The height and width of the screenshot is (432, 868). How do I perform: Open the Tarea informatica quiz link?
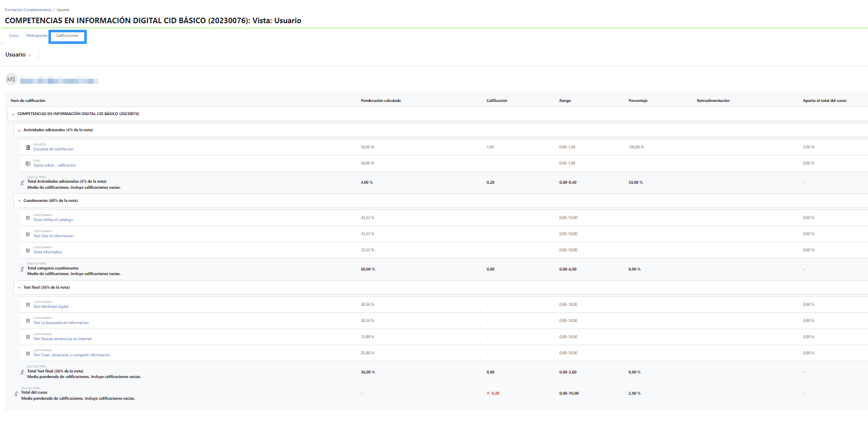click(47, 252)
